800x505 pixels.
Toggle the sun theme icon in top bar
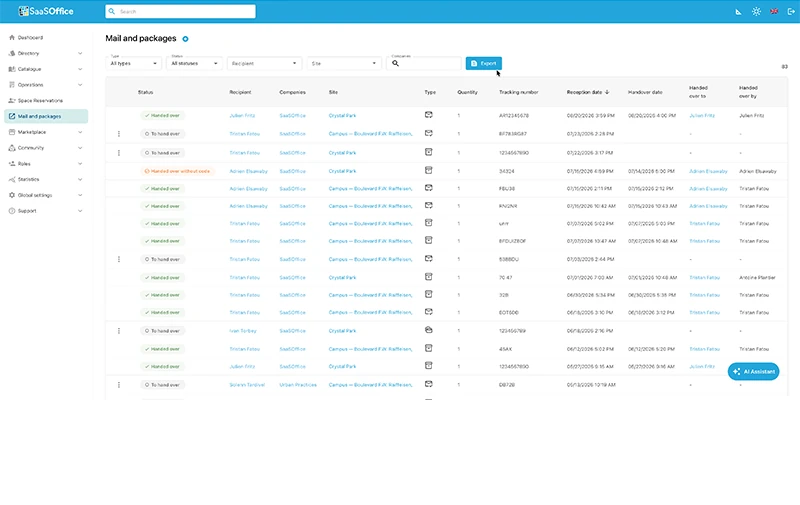coord(756,11)
